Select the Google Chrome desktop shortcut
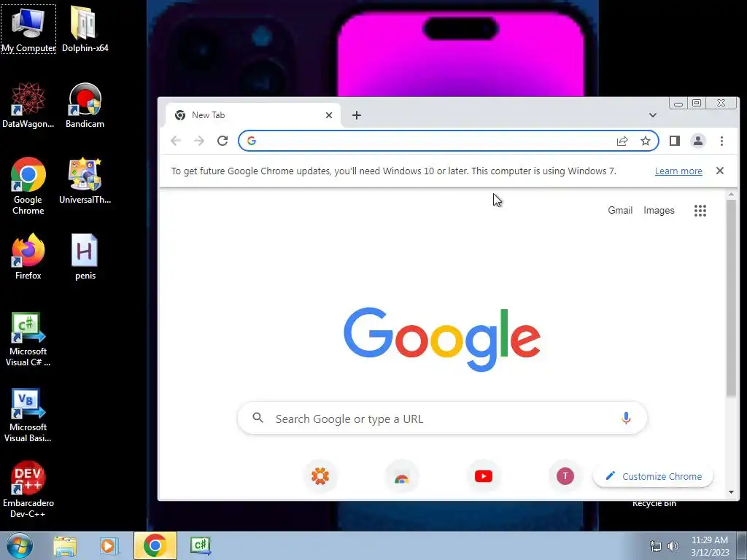The height and width of the screenshot is (560, 747). pyautogui.click(x=28, y=186)
